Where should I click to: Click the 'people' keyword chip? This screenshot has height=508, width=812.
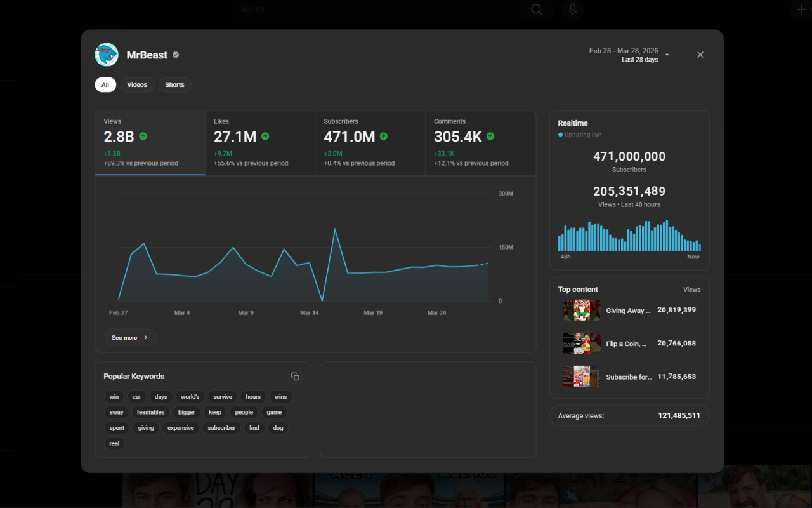pyautogui.click(x=244, y=412)
